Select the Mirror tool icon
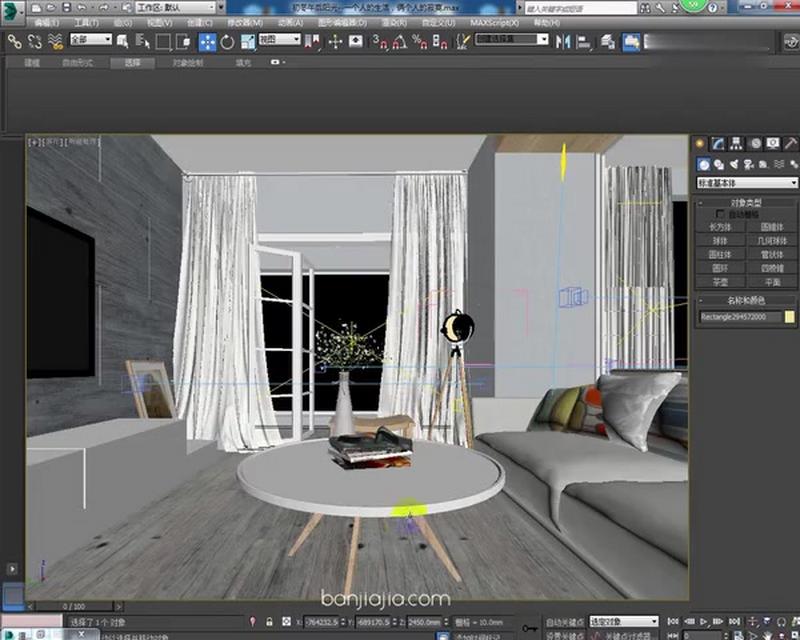This screenshot has width=800, height=640. tap(563, 42)
